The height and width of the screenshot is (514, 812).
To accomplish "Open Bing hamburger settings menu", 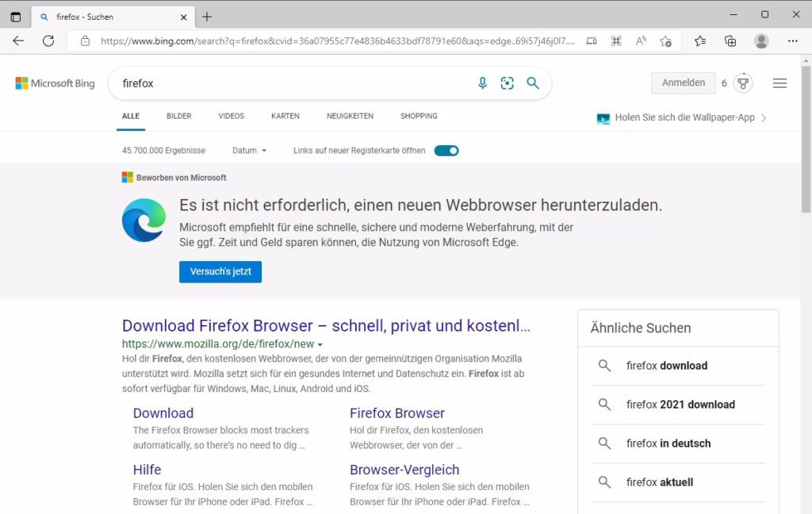I will [780, 83].
